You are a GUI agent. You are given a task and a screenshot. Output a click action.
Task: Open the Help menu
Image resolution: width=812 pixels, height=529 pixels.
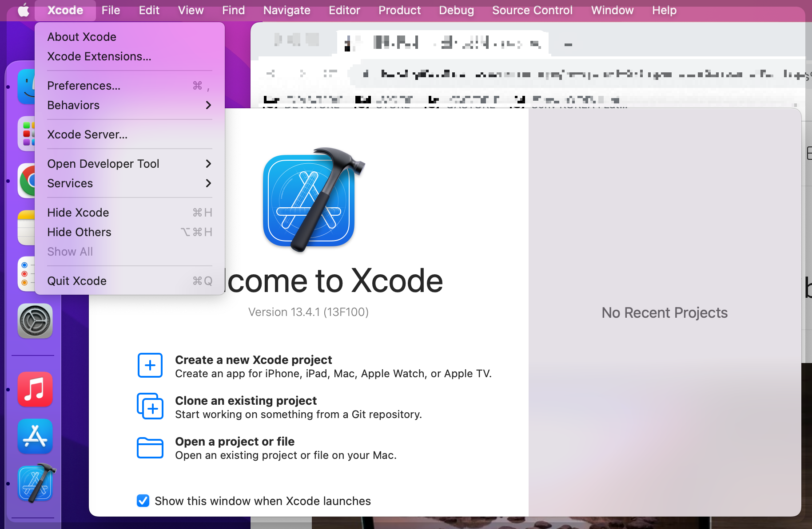pyautogui.click(x=665, y=10)
